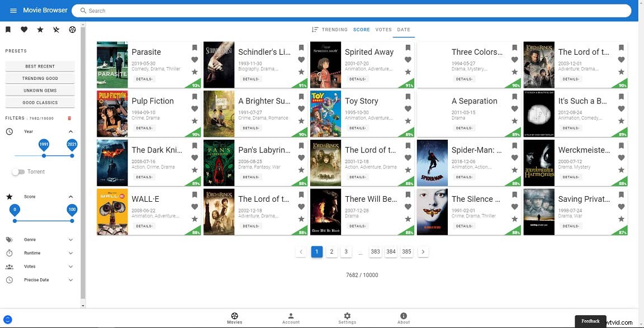Open the starred movies view
The height and width of the screenshot is (328, 644).
coord(40,29)
